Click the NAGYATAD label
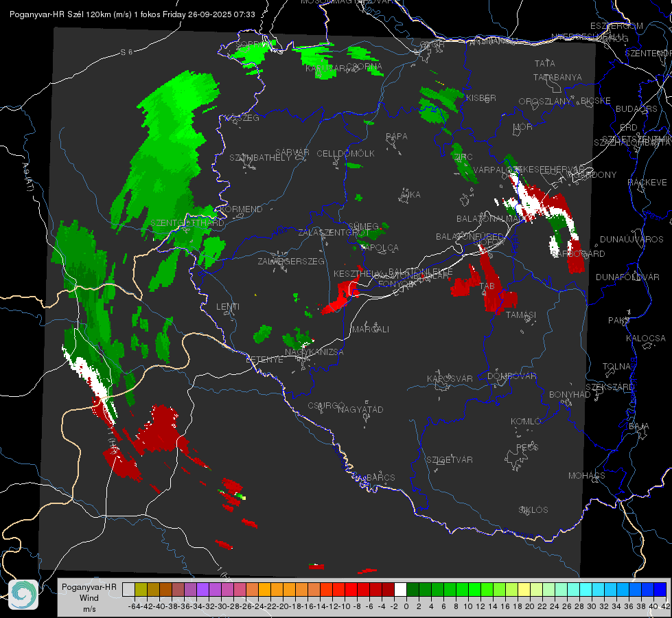Viewport: 672px width, 618px height. coord(360,409)
